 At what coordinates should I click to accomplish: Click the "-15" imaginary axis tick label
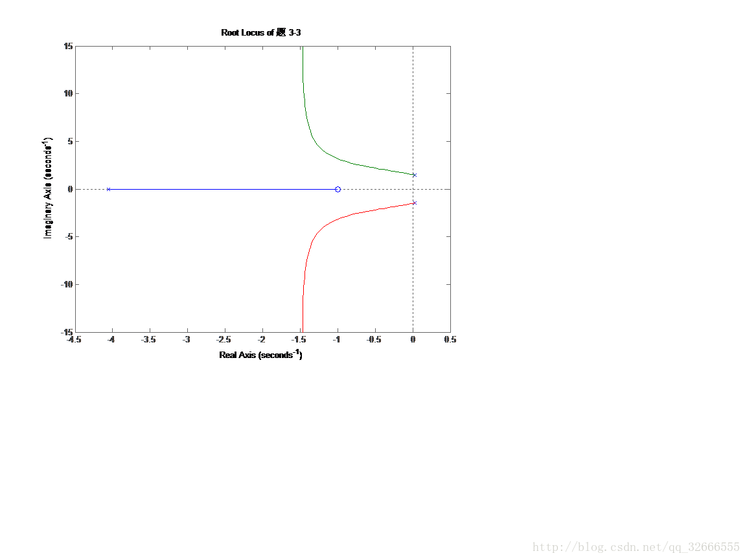[x=67, y=331]
